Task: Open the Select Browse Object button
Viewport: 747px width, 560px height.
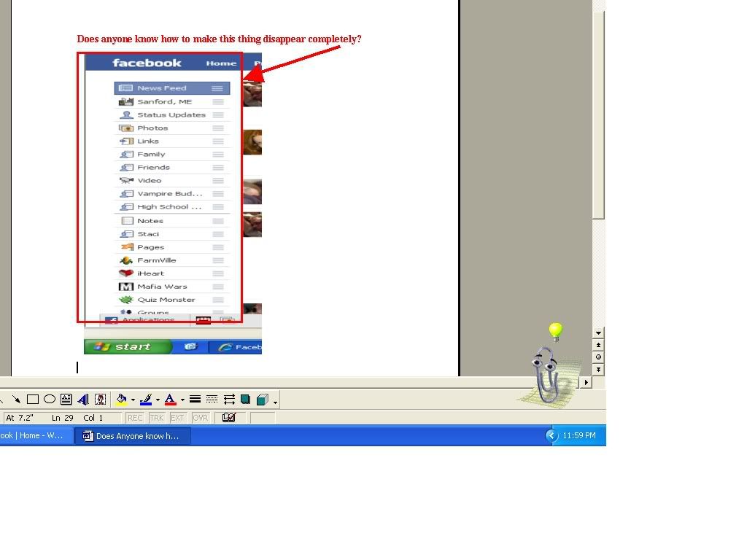Action: (x=598, y=357)
